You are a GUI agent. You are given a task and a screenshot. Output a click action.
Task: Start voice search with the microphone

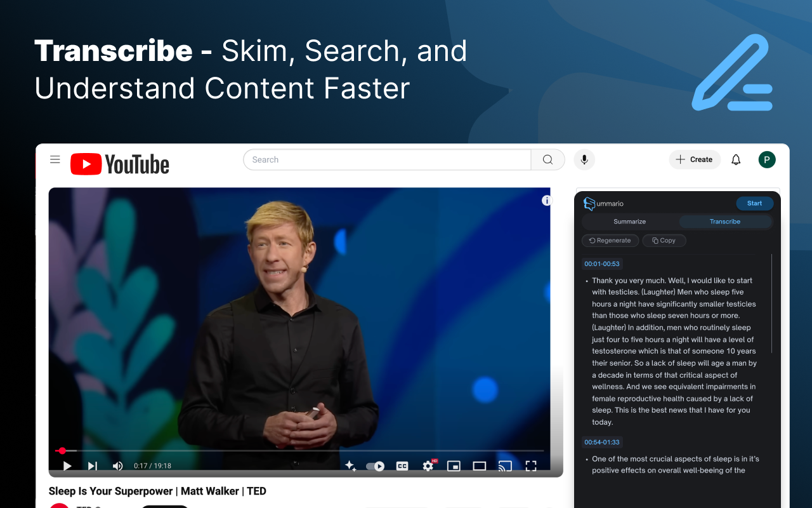[584, 159]
